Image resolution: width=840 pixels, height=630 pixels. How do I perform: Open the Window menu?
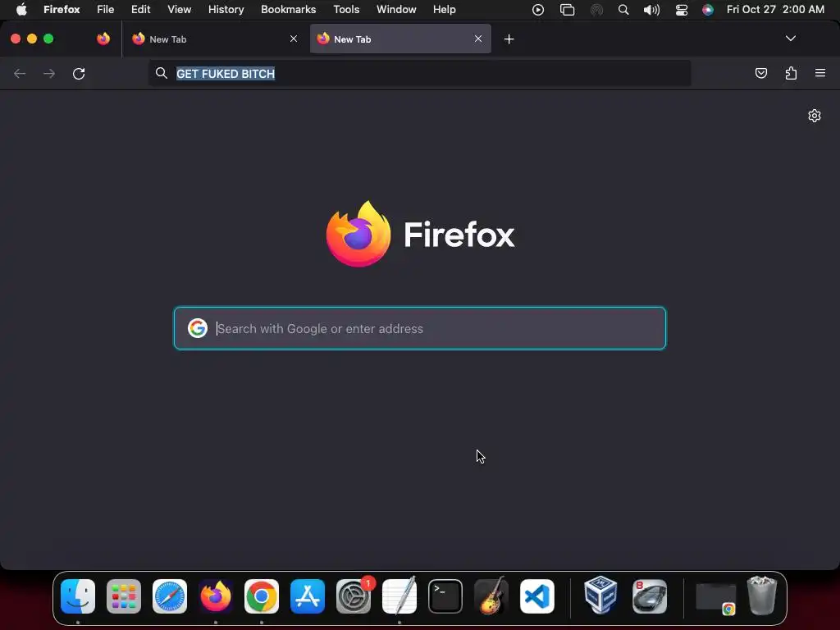click(x=396, y=10)
